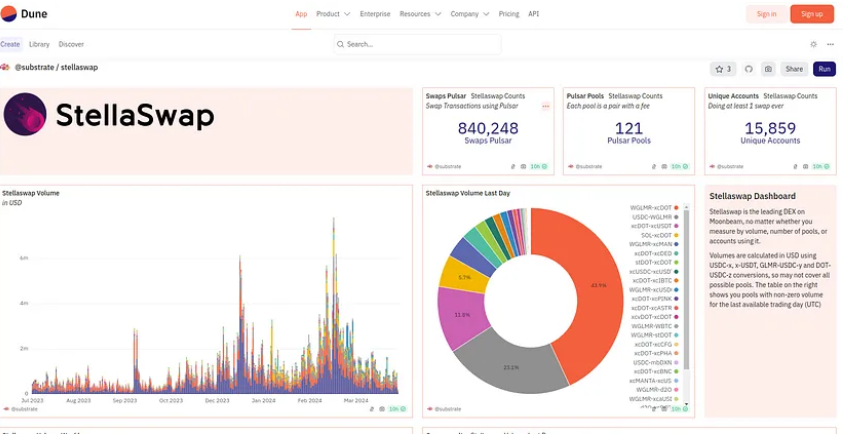Click the link icon under Stellaswap Volume chart
The width and height of the screenshot is (848, 442).
point(372,409)
